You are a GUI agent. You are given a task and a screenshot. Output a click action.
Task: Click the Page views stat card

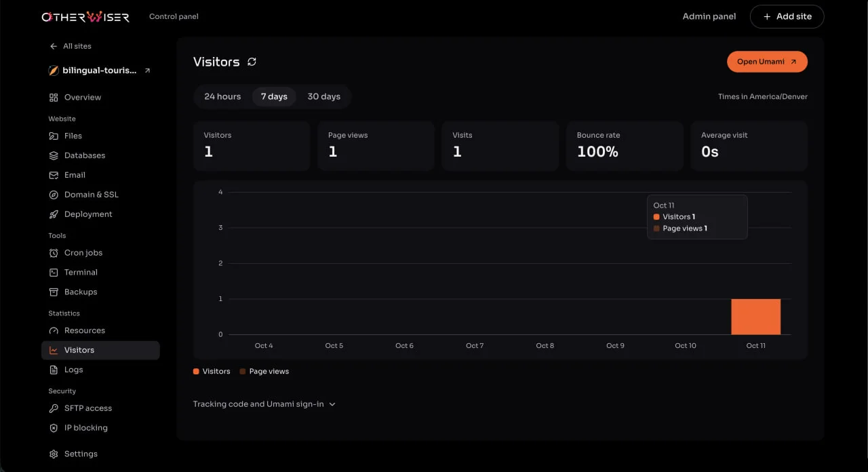click(x=376, y=146)
